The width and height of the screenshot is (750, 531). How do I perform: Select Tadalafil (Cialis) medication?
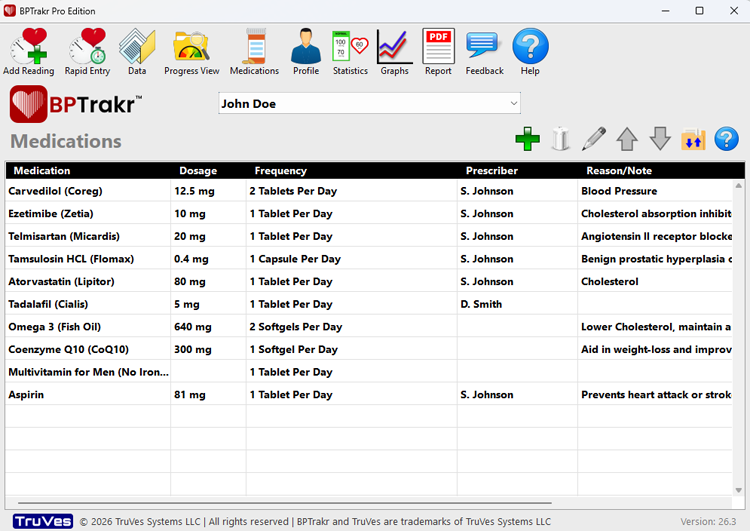pyautogui.click(x=369, y=304)
